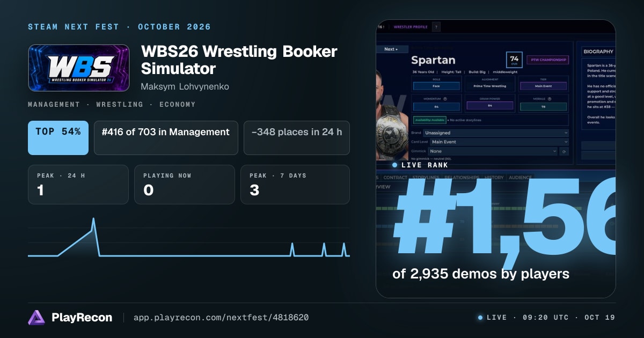Click the 74 OVR rating box
644x338 pixels.
pyautogui.click(x=514, y=60)
